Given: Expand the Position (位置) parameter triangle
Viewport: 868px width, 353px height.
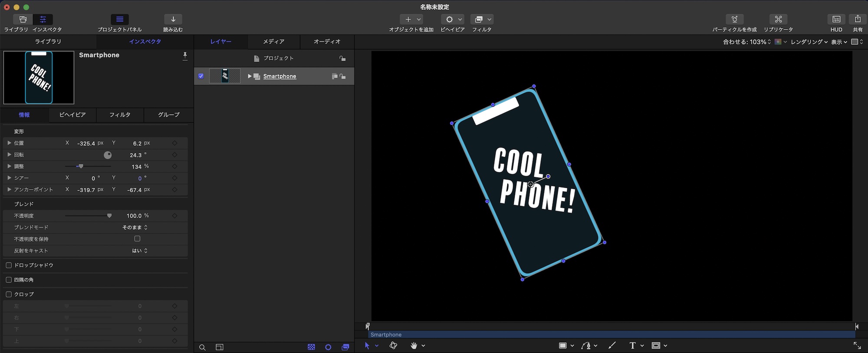Looking at the screenshot, I should (x=9, y=143).
